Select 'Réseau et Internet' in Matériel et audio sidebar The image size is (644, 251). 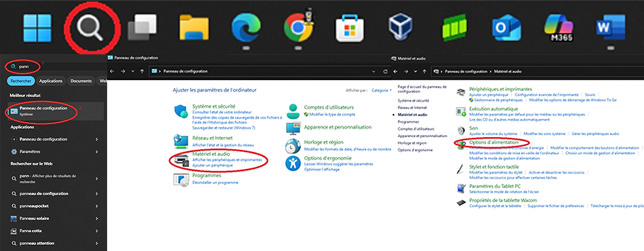pyautogui.click(x=413, y=107)
